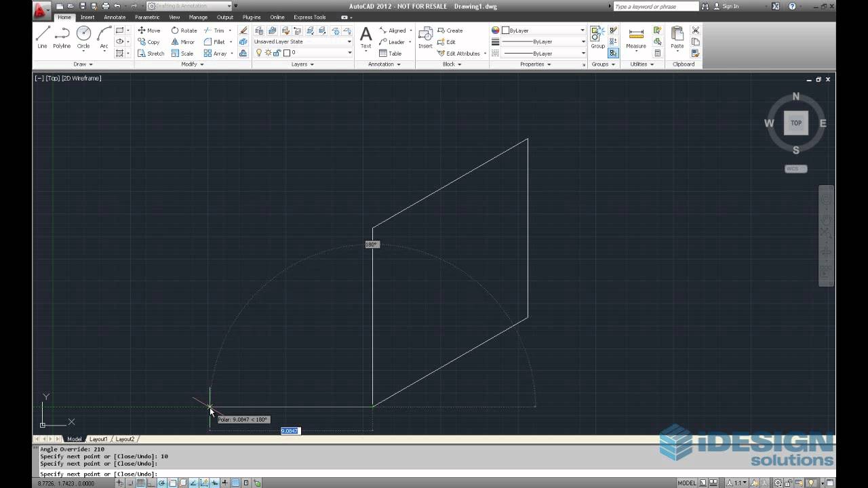The image size is (868, 488).
Task: Toggle Snap mode in status bar
Action: 131,483
